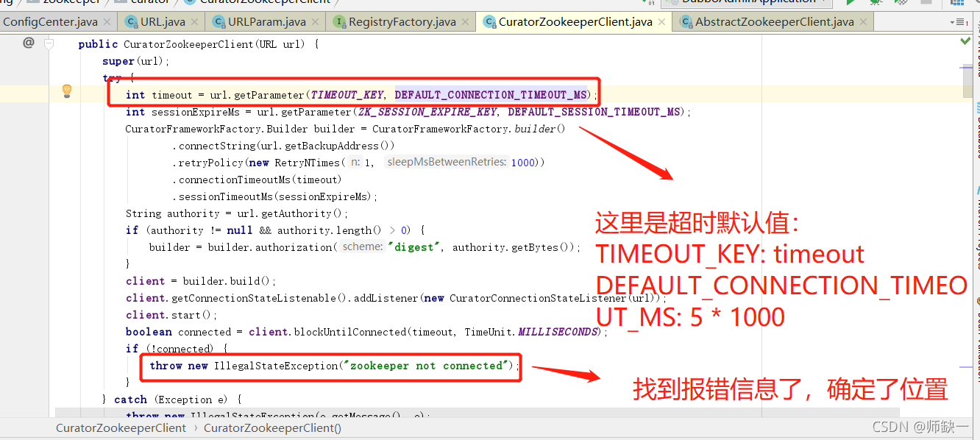Viewport: 980px width, 440px height.
Task: Close the CuratorZookeeperClient.java tab
Action: [x=662, y=22]
